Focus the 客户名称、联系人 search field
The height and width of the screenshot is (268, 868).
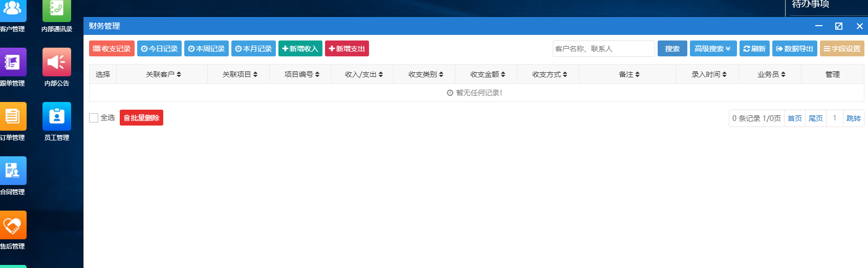(x=604, y=49)
